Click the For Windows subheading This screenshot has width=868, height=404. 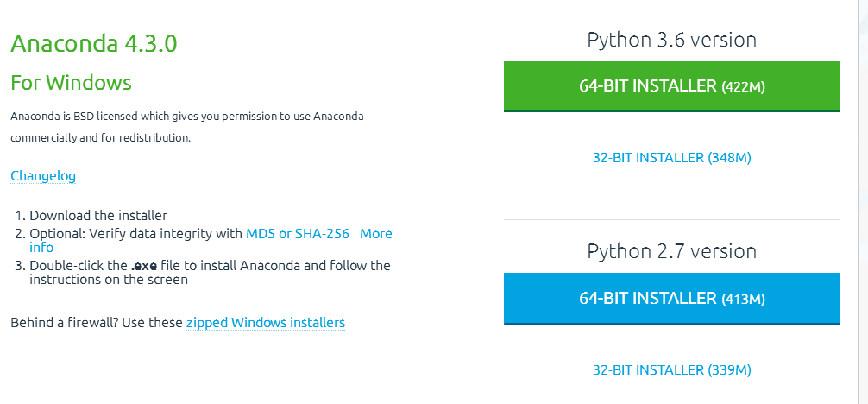click(71, 83)
